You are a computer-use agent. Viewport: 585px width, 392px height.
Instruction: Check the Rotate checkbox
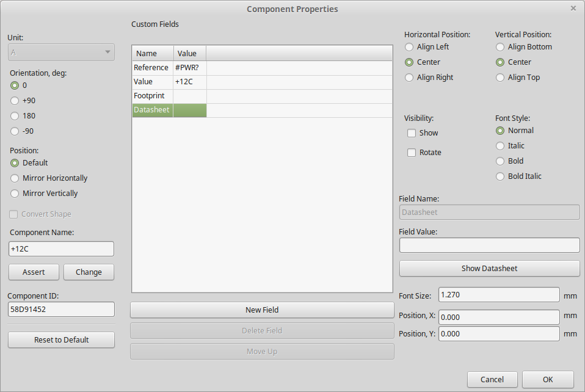coord(412,153)
